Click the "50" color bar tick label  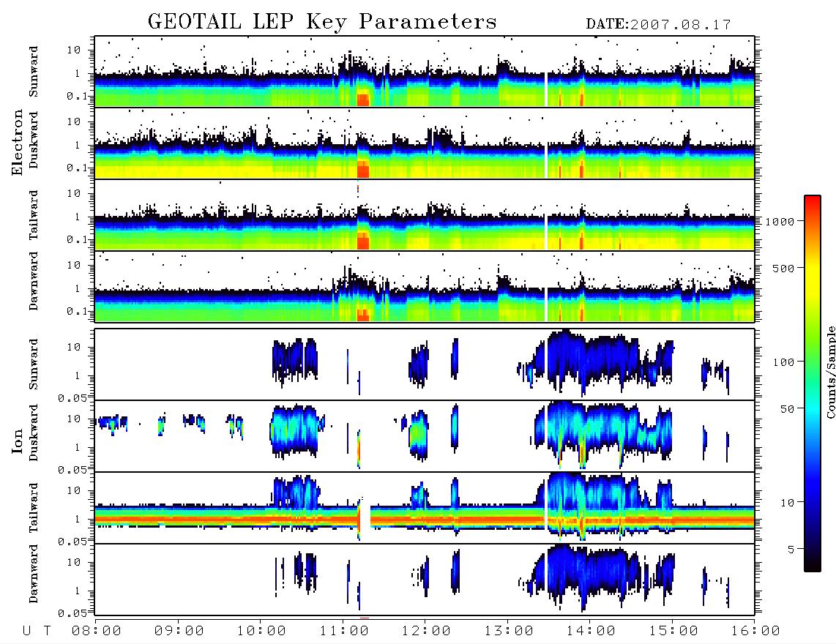pos(786,409)
